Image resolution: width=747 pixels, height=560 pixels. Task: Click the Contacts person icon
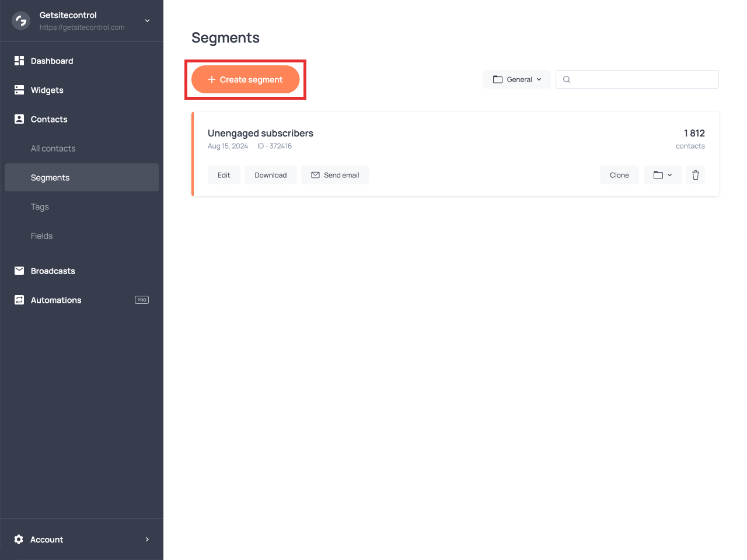click(x=19, y=119)
